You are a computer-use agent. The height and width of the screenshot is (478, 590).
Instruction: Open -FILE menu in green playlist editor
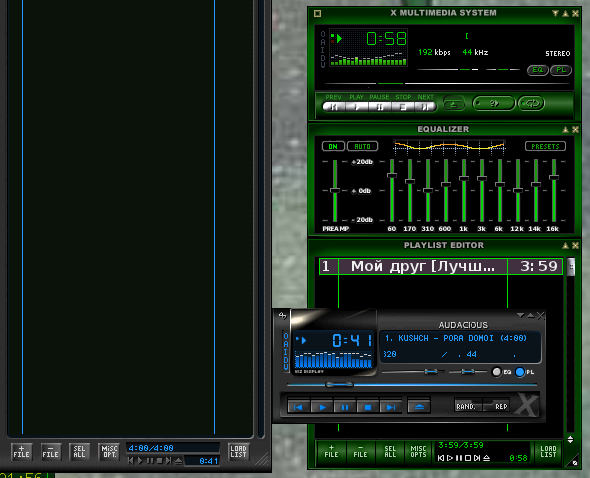360,451
